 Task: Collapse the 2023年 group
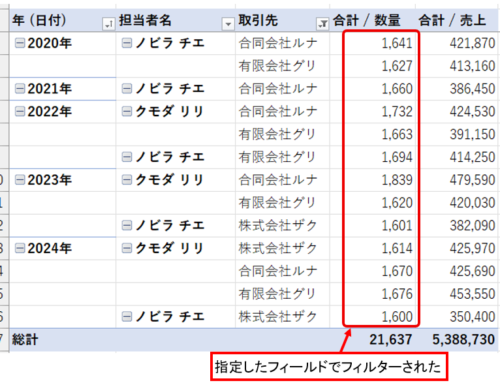click(x=20, y=180)
